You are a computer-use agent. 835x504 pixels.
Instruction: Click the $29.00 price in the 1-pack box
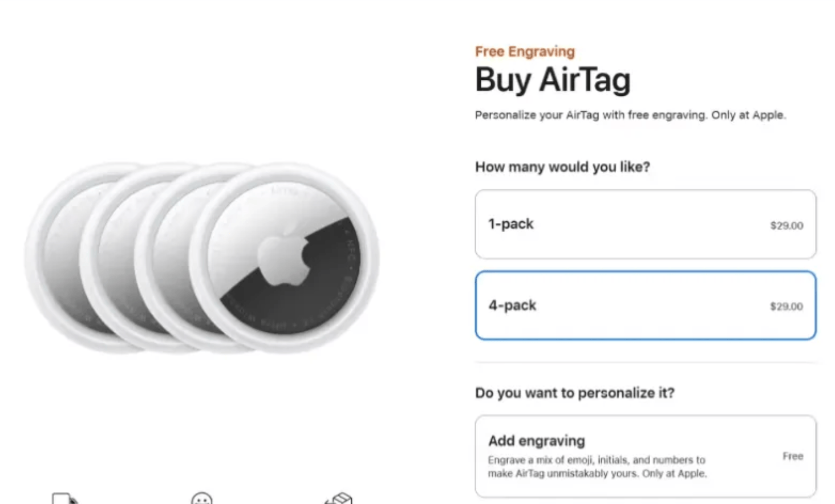[786, 226]
